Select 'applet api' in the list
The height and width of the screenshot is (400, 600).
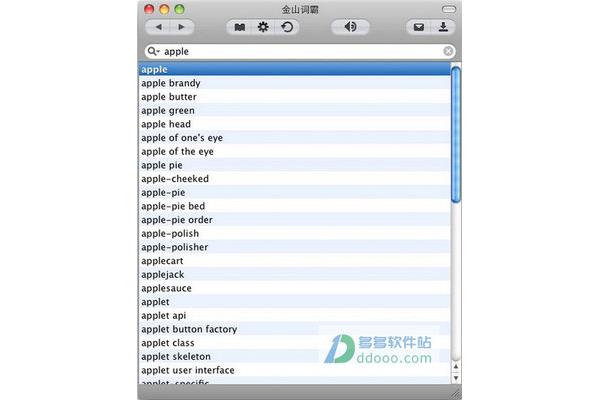295,316
